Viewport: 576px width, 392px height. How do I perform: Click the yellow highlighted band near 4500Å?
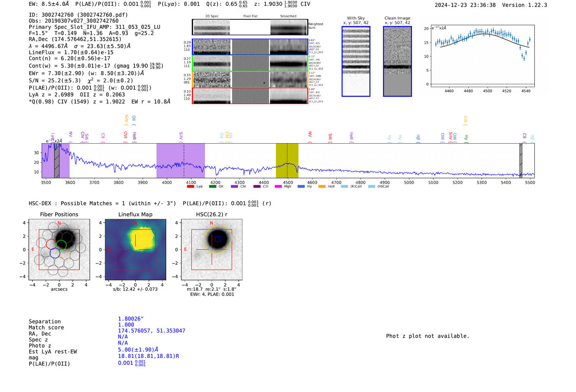[x=287, y=160]
